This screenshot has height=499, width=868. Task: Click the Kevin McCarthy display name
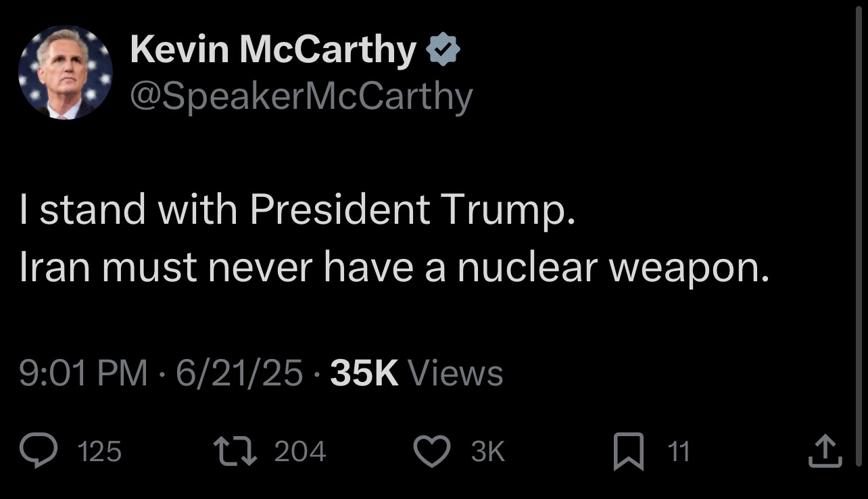click(272, 51)
